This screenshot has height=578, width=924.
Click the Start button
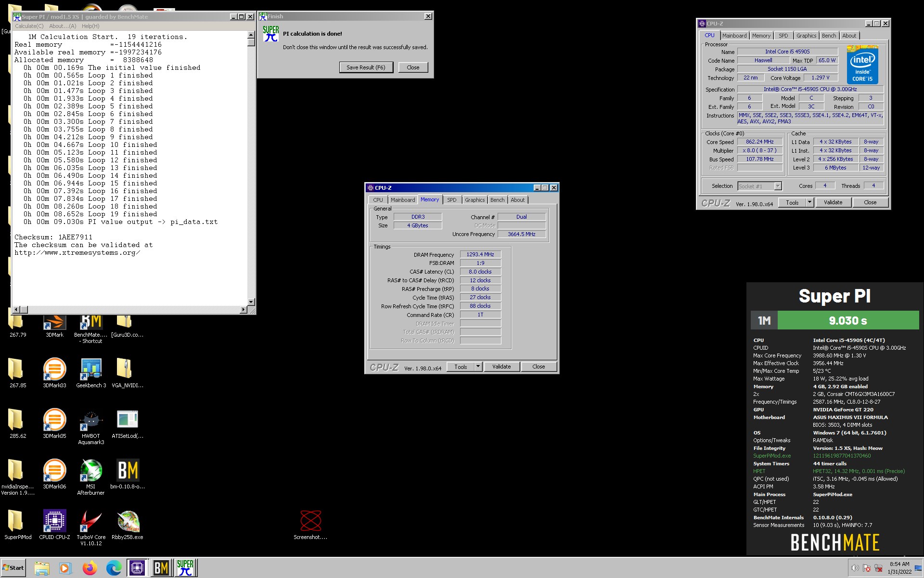[13, 568]
